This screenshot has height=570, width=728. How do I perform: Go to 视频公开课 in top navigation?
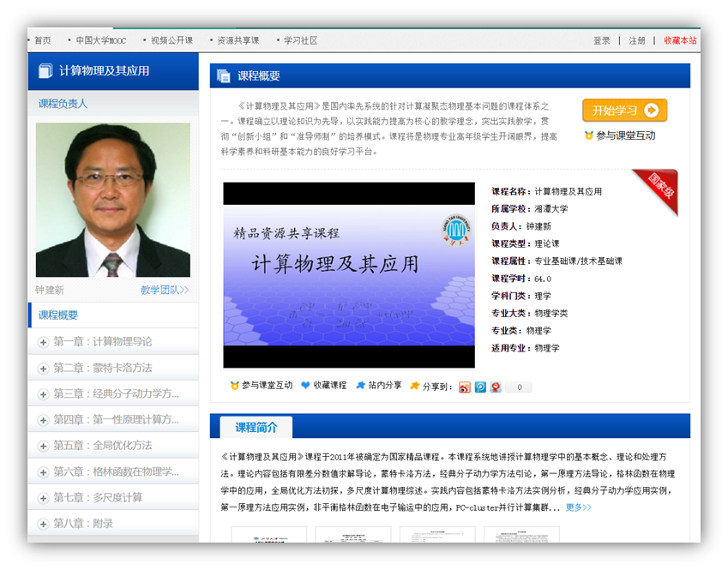[x=171, y=40]
